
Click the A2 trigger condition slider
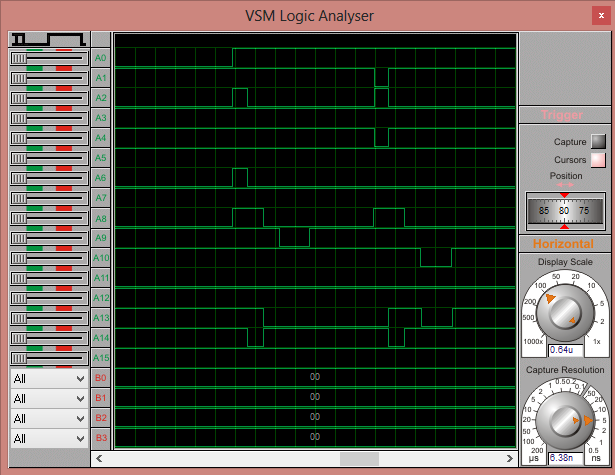pos(49,98)
